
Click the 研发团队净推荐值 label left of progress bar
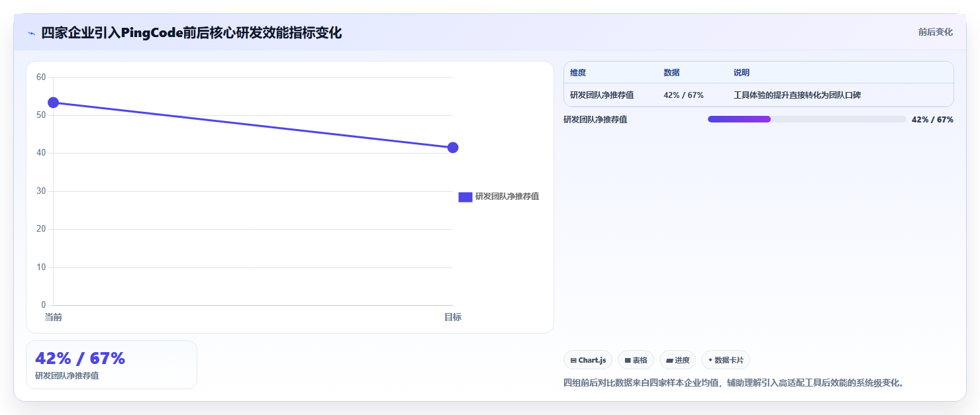(x=595, y=120)
